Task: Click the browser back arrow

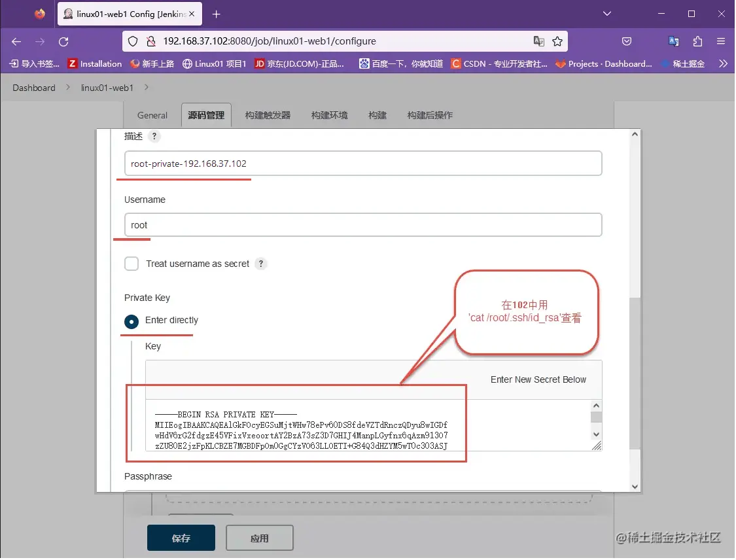Action: coord(16,42)
